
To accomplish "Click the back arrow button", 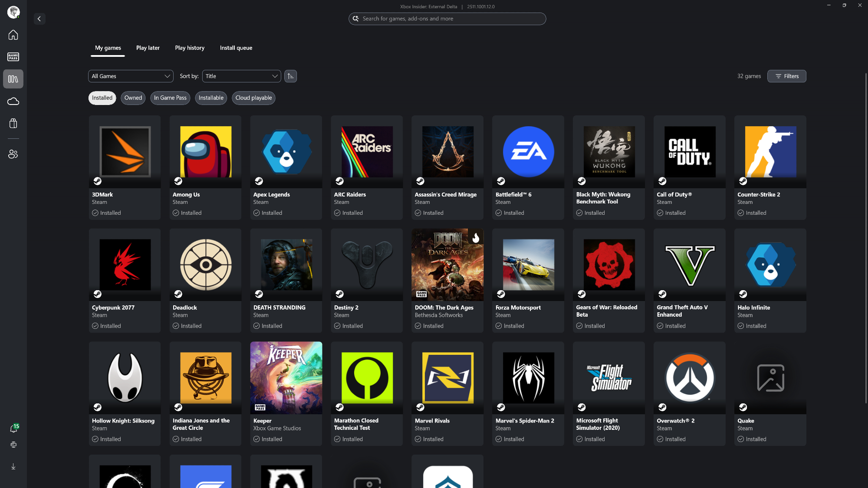I will [x=39, y=19].
